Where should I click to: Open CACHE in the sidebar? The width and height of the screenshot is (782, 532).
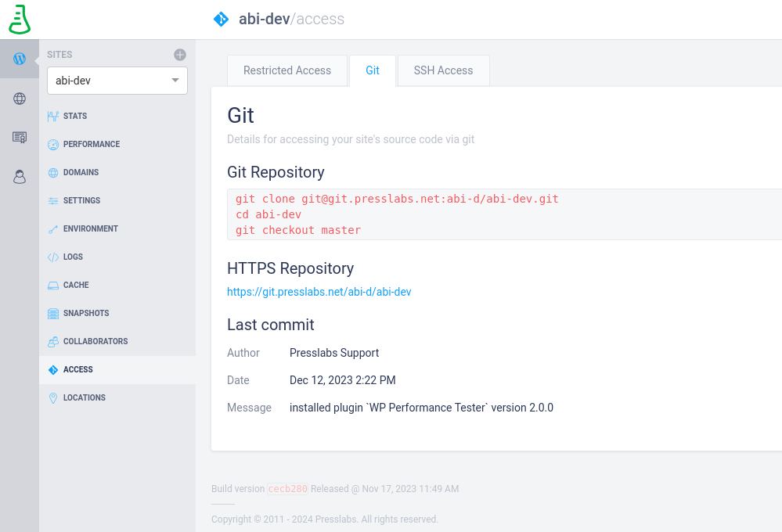click(76, 286)
